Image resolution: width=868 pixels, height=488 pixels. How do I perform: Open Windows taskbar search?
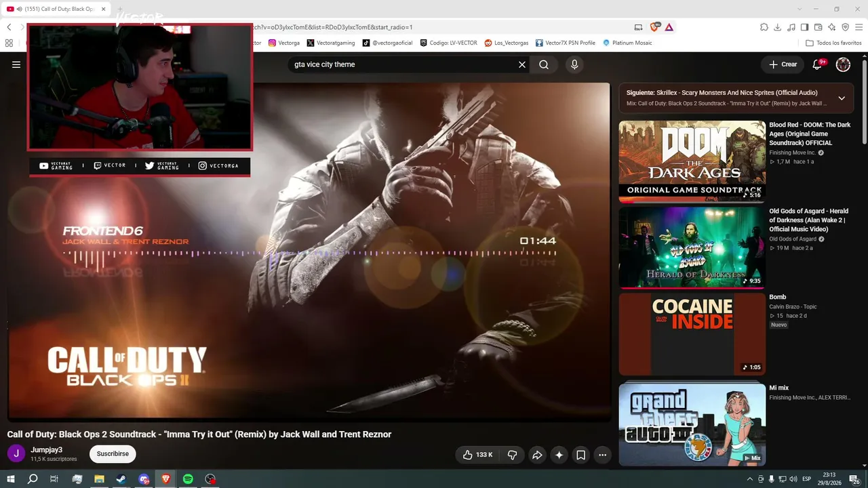coord(33,479)
